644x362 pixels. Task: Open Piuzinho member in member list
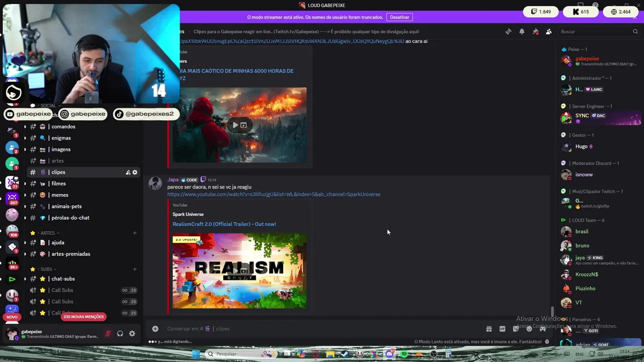coord(601,289)
